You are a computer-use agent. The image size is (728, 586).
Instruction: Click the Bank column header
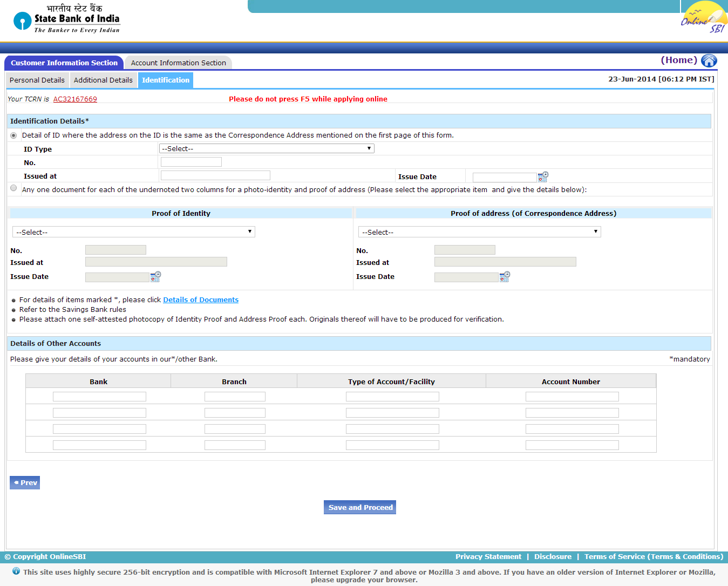click(x=98, y=381)
